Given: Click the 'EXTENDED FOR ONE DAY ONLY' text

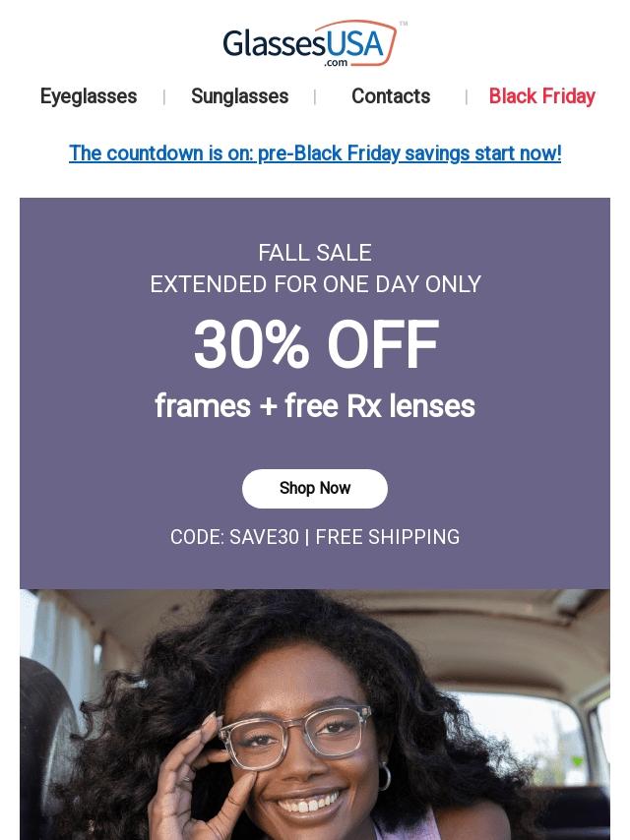Looking at the screenshot, I should click(315, 284).
